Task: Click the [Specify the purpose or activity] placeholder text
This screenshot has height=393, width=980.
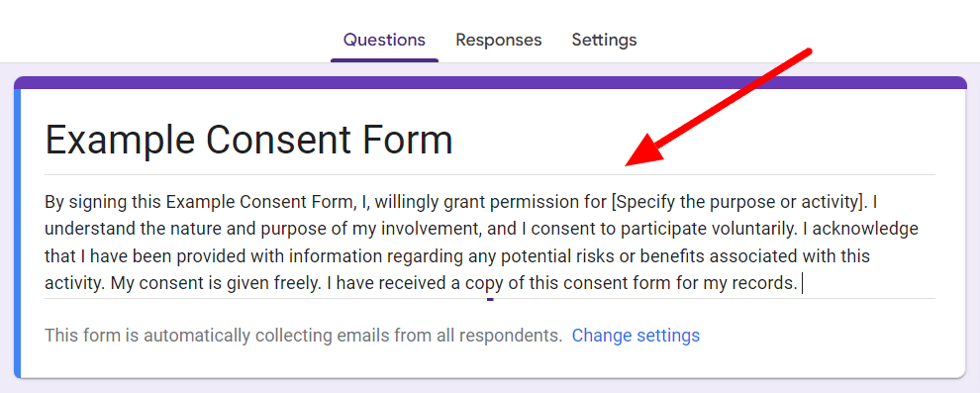Action: tap(738, 202)
